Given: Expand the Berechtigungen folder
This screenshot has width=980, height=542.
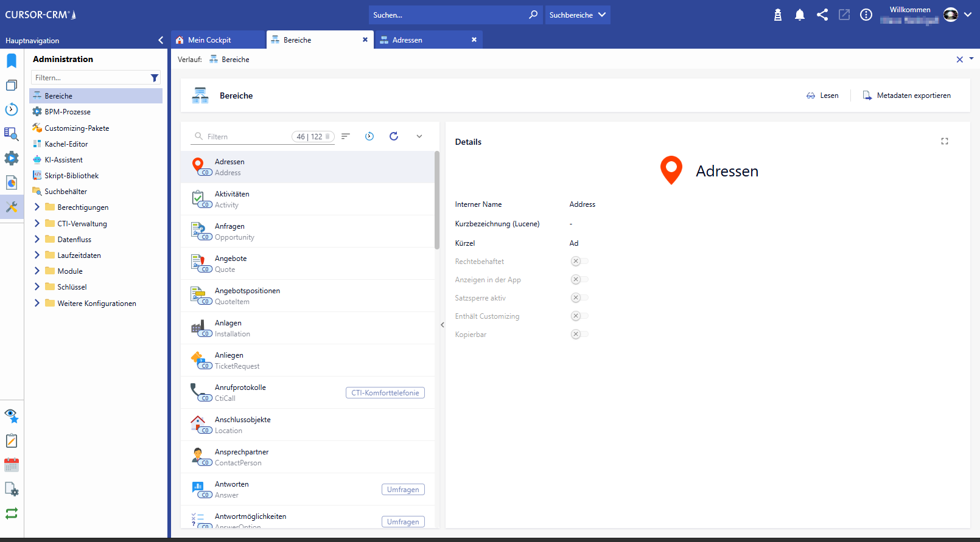Looking at the screenshot, I should pos(37,207).
